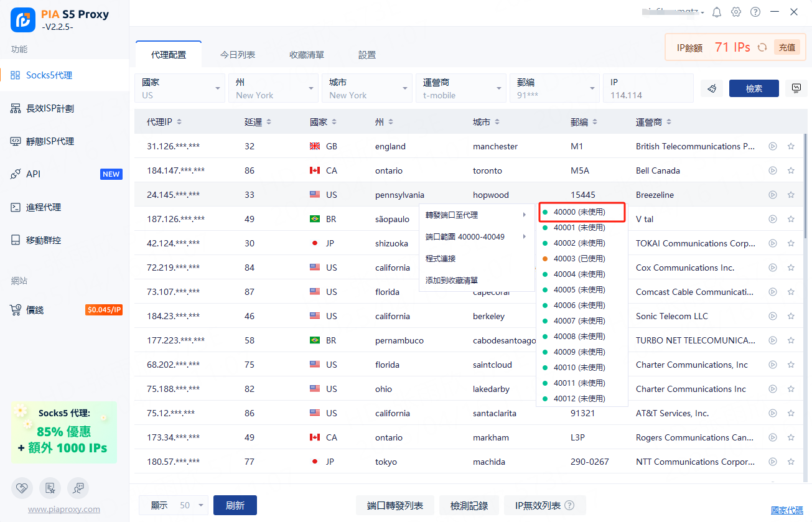Switch to the 今日列表 tab
The width and height of the screenshot is (812, 522).
click(x=238, y=55)
